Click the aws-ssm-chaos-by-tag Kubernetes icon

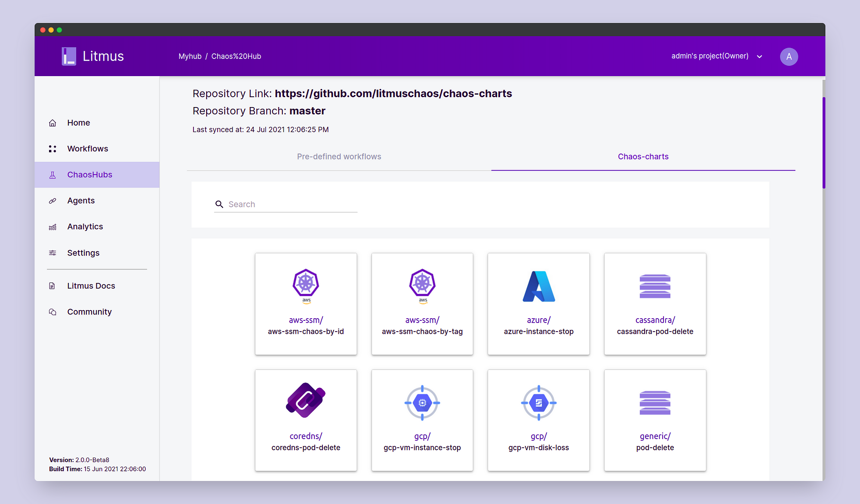pos(422,286)
